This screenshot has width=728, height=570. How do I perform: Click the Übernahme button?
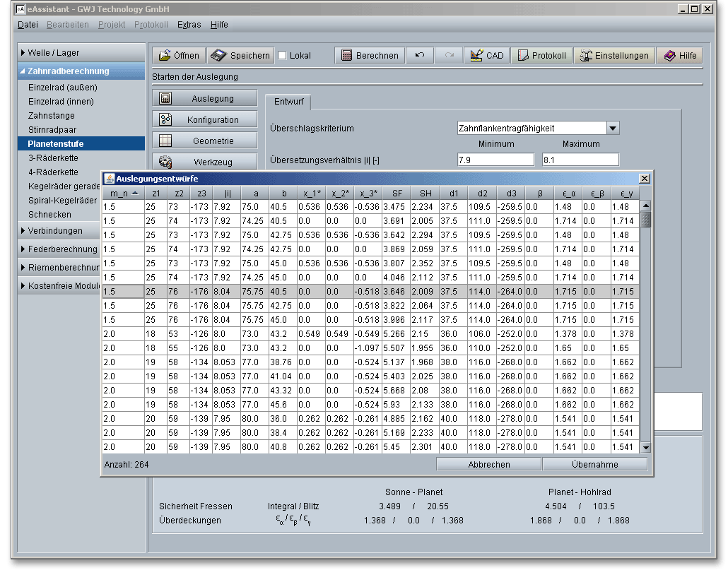[x=594, y=464]
